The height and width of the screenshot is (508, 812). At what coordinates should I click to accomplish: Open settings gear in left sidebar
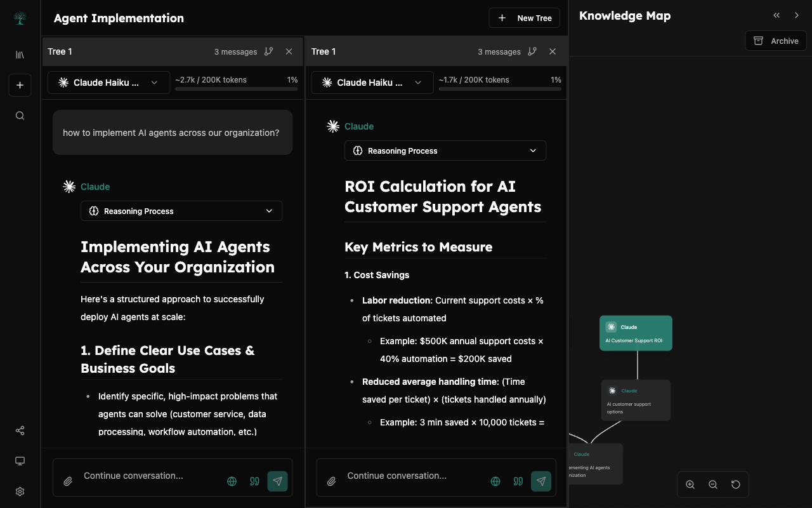coord(20,491)
